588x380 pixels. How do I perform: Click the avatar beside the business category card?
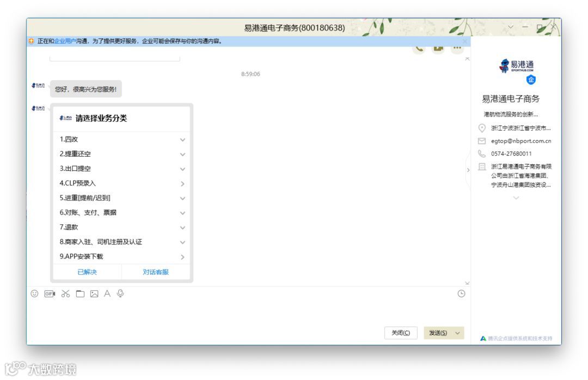tap(38, 108)
